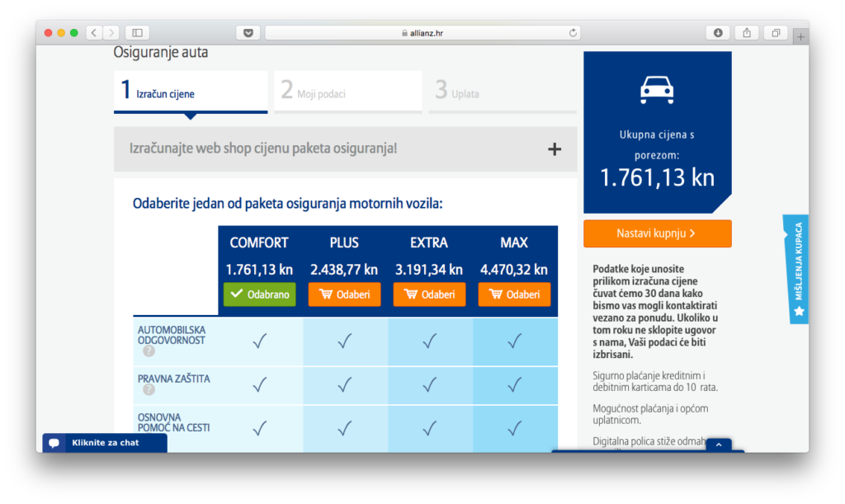Expand the web shop price calculation panel
Viewport: 845px width, 504px height.
554,149
